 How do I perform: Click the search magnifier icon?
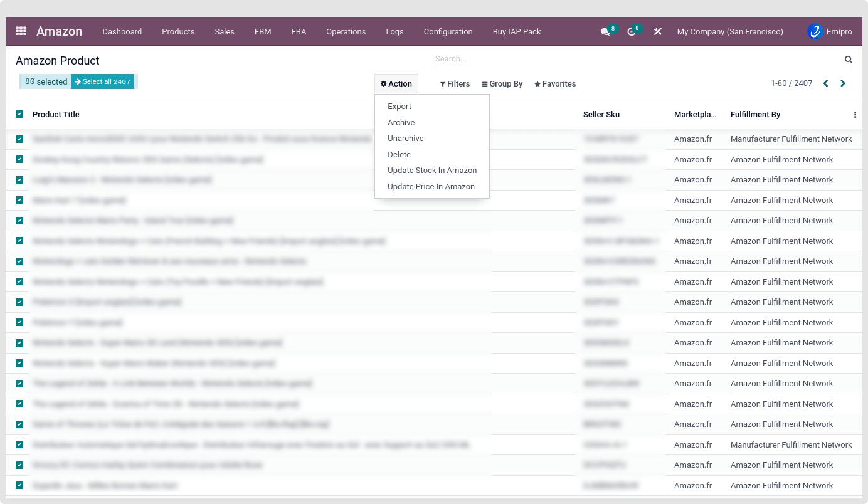tap(848, 60)
